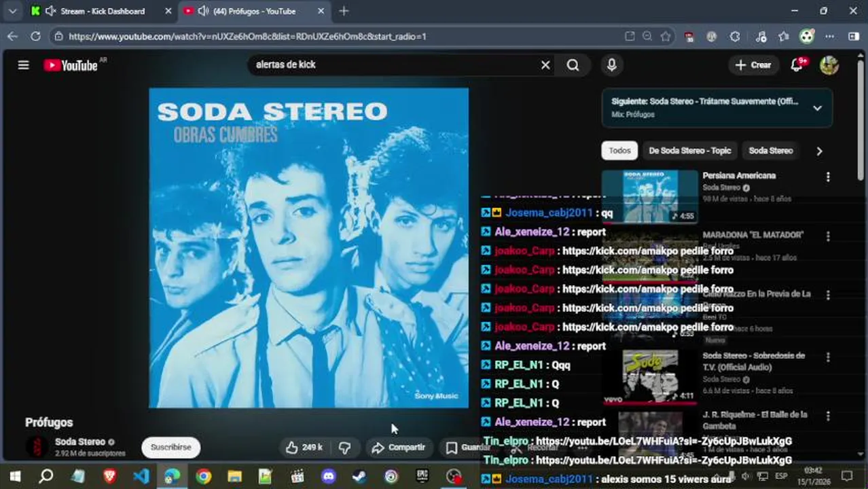Launch Brave from the taskbar
The image size is (868, 489).
pyautogui.click(x=109, y=477)
